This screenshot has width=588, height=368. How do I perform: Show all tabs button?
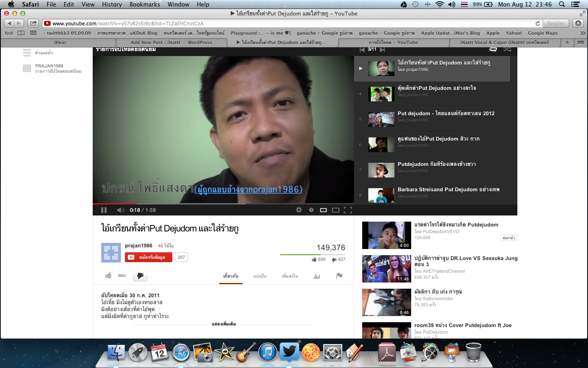(x=580, y=42)
